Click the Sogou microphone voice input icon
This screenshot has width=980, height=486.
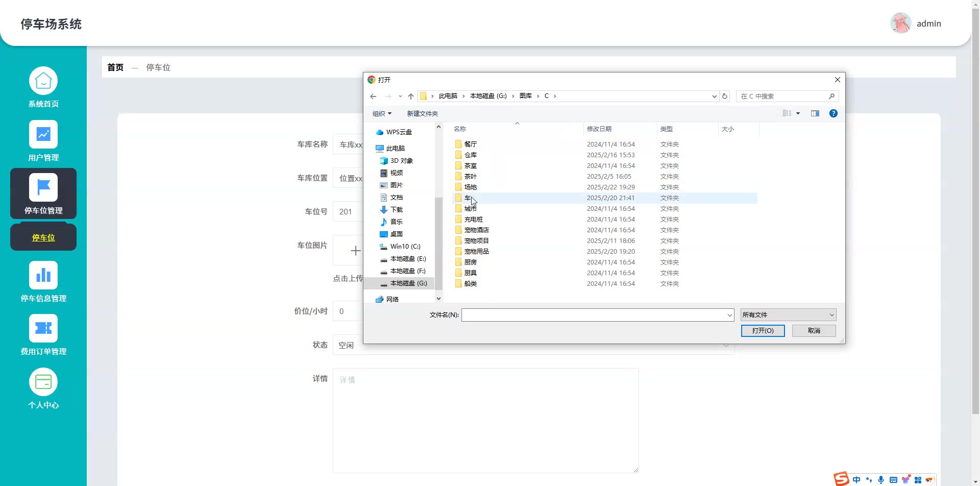coord(881,480)
